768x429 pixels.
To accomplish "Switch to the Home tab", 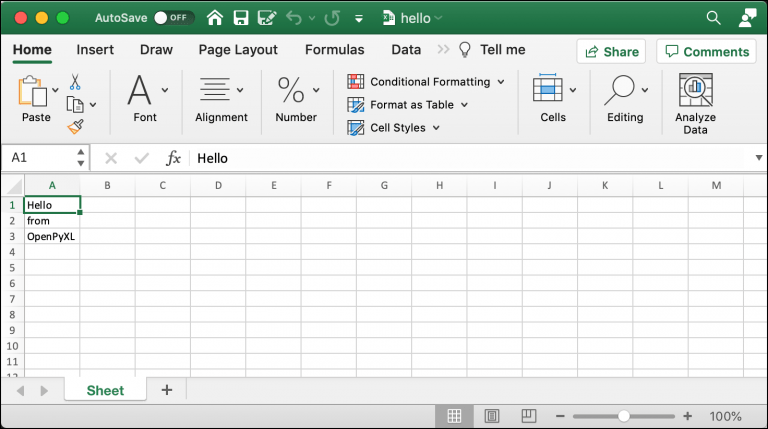I will [x=32, y=50].
